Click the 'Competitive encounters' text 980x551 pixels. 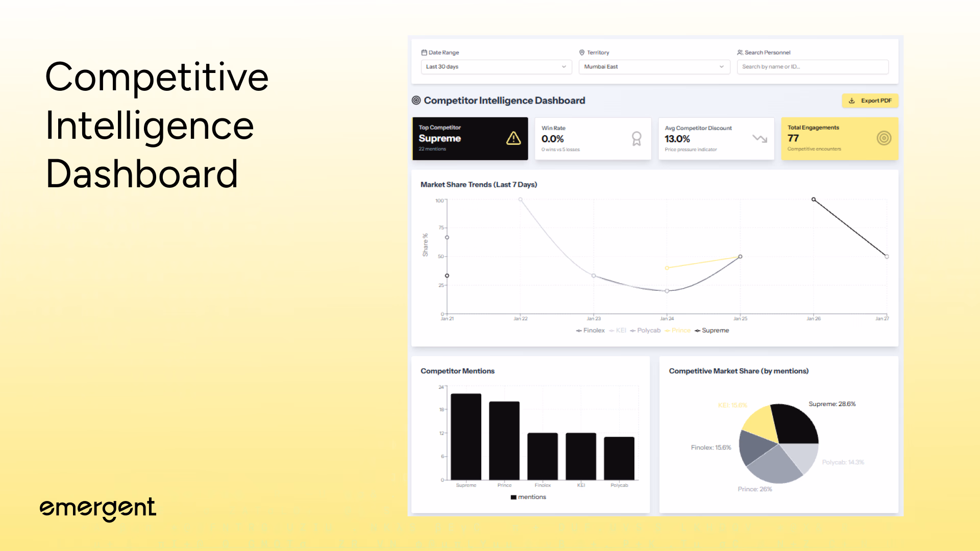click(x=814, y=149)
